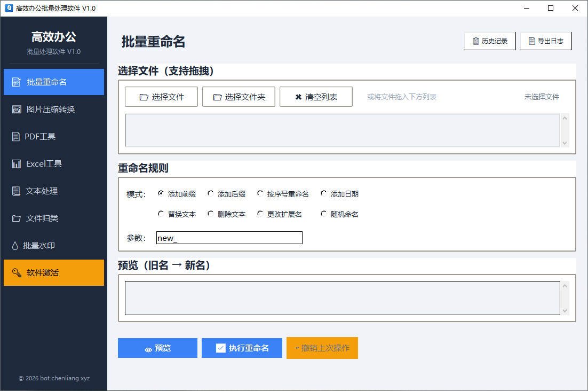Click the 重命名规则 section title
Screen dimensions: 588x391
point(143,168)
